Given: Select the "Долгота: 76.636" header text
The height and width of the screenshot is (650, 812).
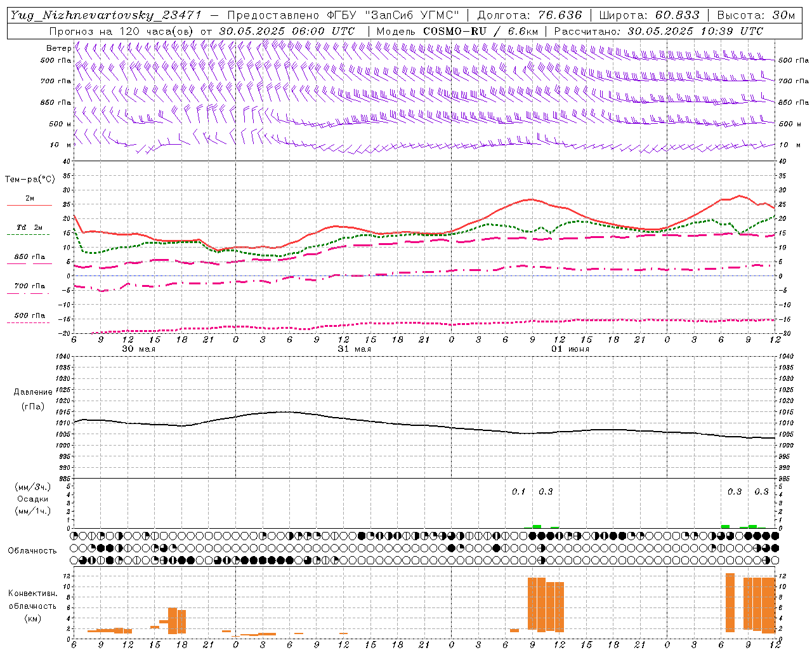Looking at the screenshot, I should 530,15.
